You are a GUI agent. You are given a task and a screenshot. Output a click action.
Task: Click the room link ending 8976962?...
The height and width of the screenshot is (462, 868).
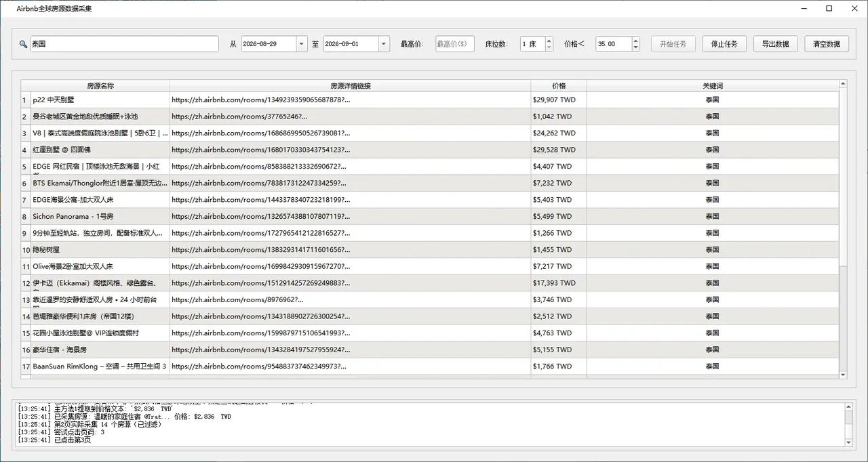pos(238,299)
